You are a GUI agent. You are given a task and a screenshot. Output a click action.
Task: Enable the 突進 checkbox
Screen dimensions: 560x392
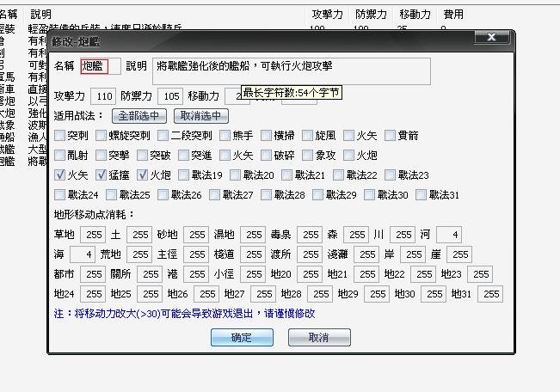point(184,155)
